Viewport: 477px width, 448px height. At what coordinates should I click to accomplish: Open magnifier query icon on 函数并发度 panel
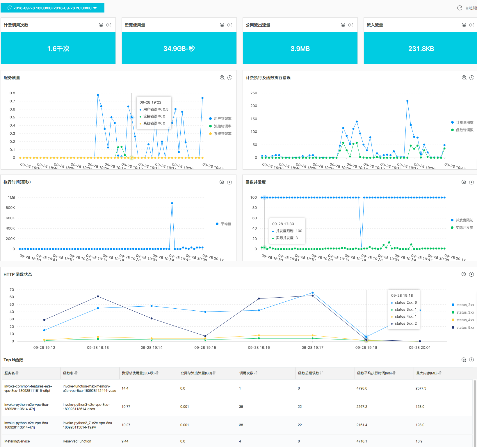point(464,182)
